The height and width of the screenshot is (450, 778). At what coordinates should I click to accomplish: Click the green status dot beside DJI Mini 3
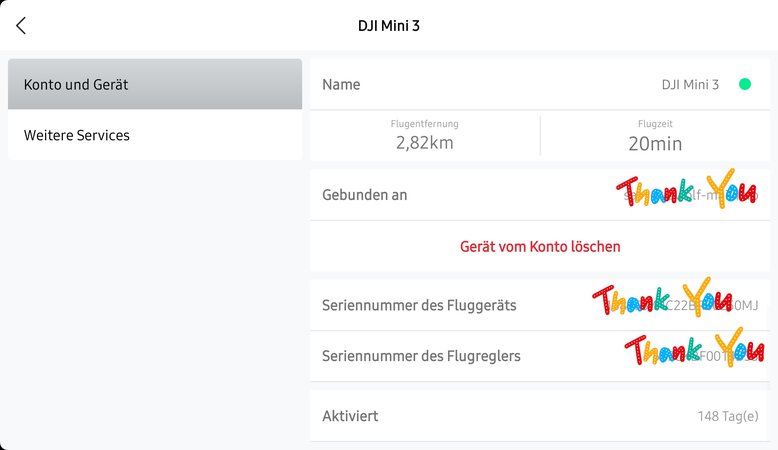click(x=745, y=84)
